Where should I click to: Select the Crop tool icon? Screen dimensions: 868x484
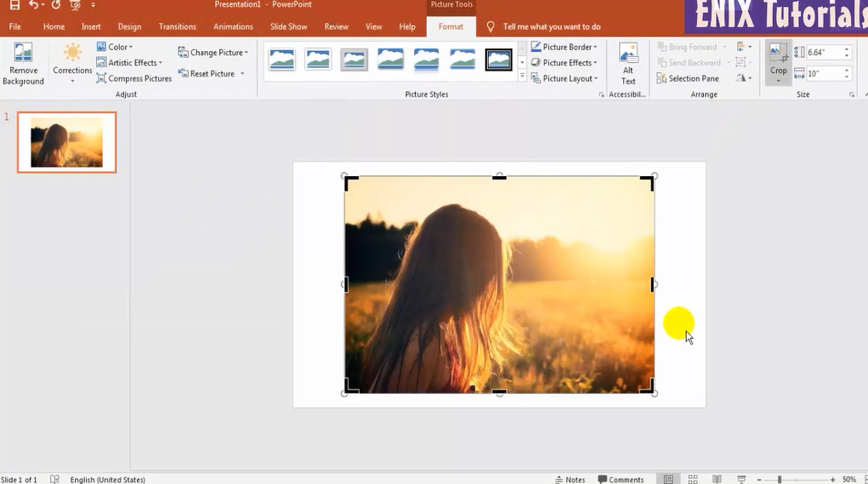(x=778, y=53)
